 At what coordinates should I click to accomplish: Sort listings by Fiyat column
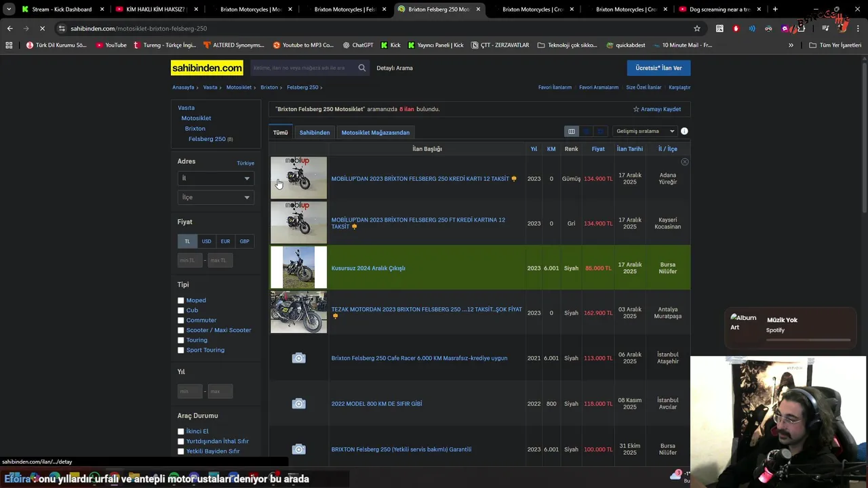(598, 148)
